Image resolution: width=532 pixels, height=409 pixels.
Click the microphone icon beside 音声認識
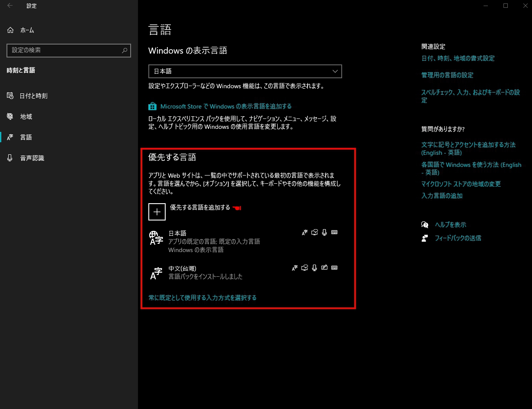coord(10,158)
